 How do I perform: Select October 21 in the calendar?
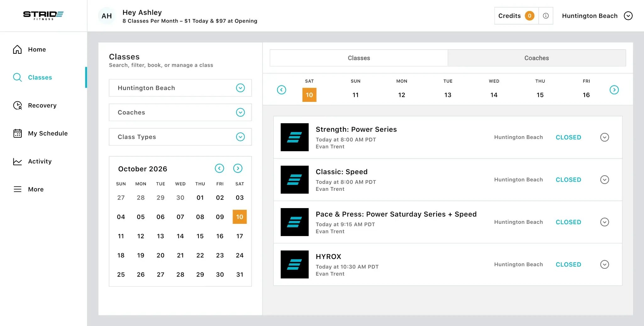pyautogui.click(x=180, y=255)
